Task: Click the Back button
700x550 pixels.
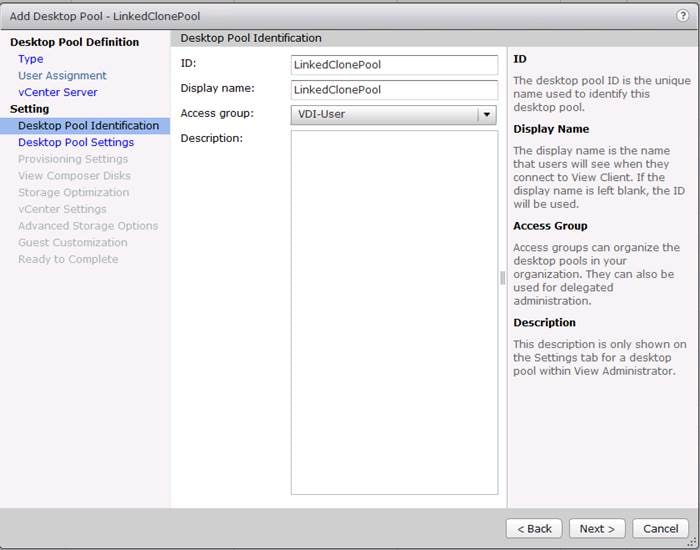Action: 534,529
